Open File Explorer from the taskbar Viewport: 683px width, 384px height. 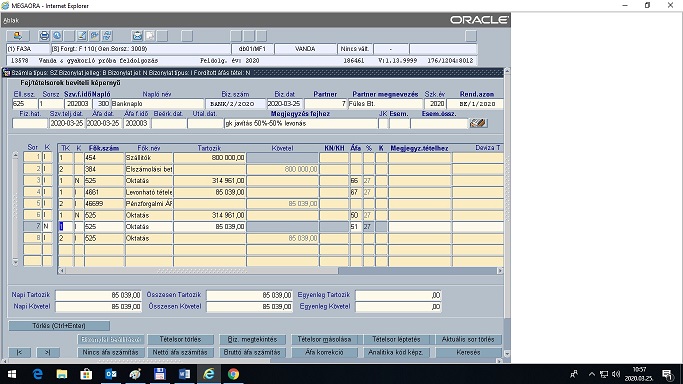pyautogui.click(x=61, y=374)
